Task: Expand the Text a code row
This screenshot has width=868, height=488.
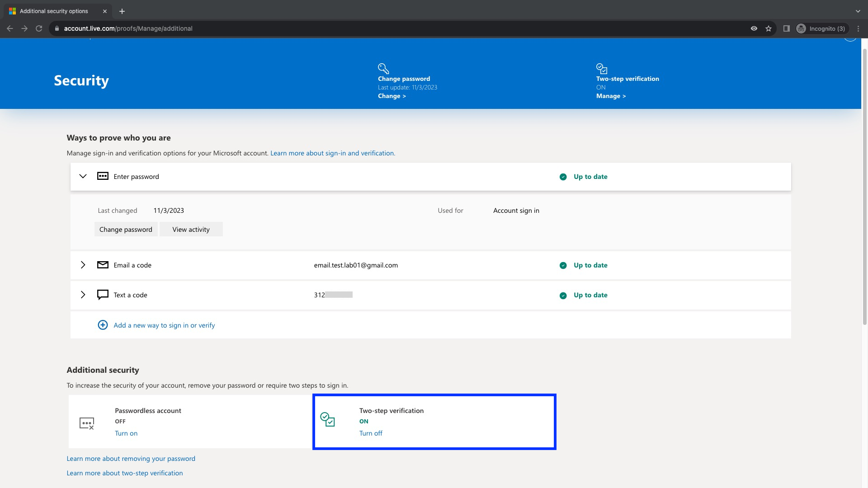Action: pos(83,295)
